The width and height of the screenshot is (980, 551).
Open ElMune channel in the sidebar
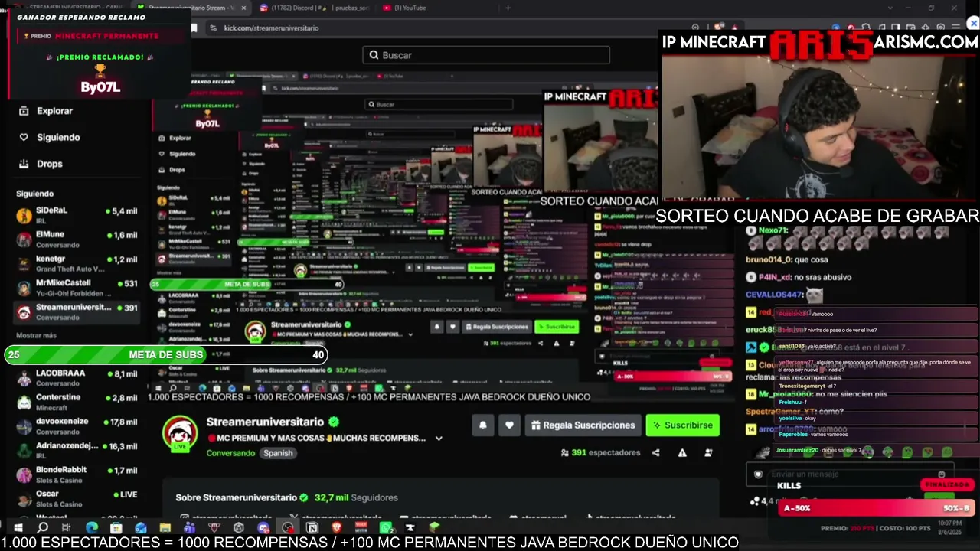(x=77, y=240)
